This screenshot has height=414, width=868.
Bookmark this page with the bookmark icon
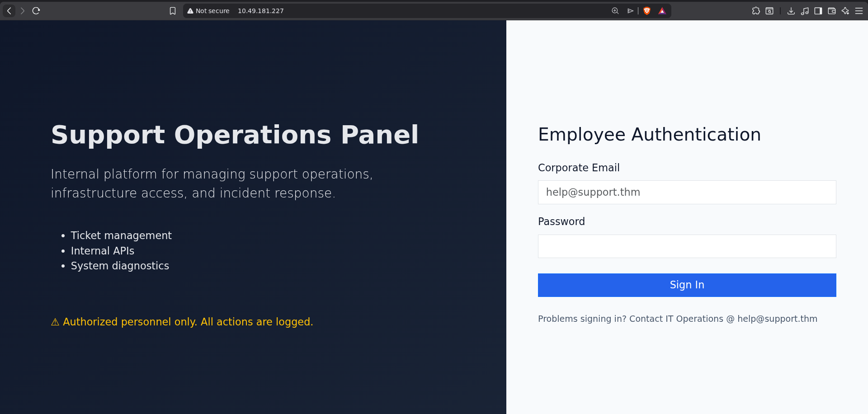pyautogui.click(x=173, y=11)
